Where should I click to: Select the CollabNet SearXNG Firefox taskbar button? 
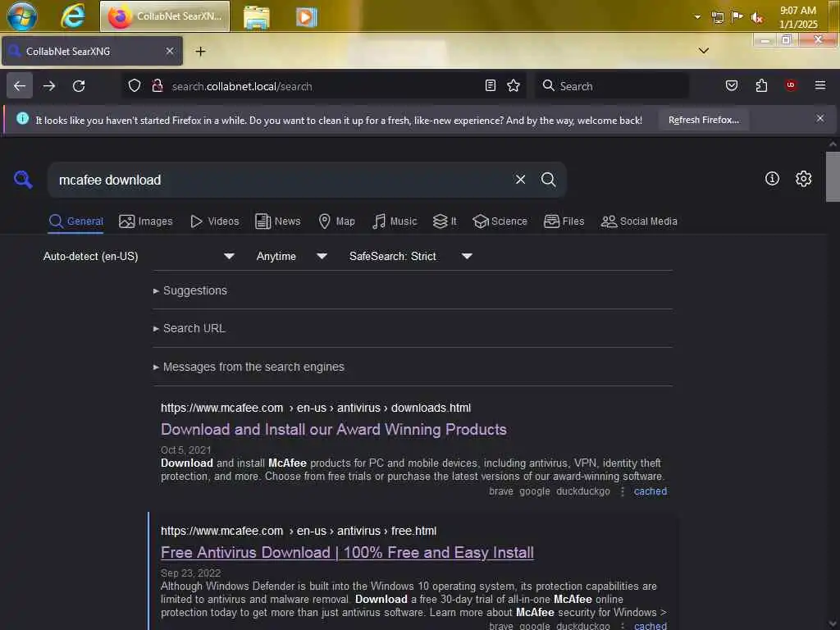[x=165, y=16]
